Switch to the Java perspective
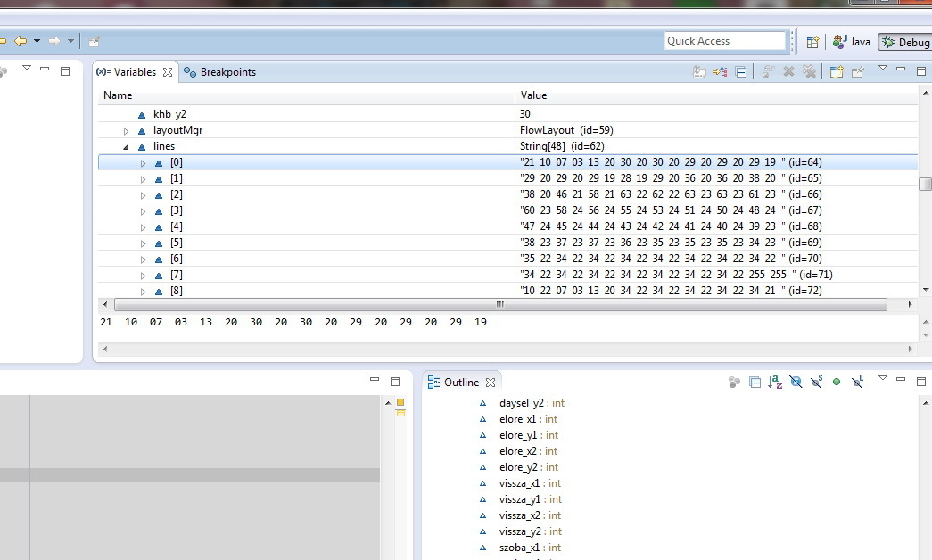932x560 pixels. 851,42
